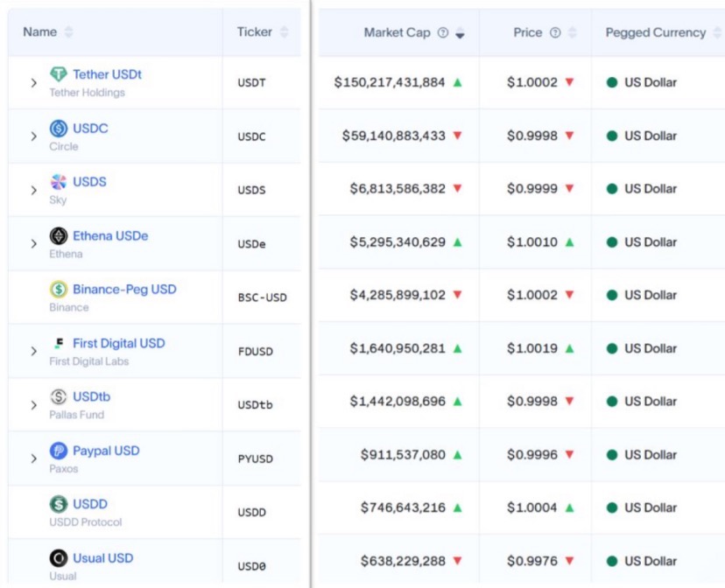725x588 pixels.
Task: Expand the USDtb row chevron
Action: point(34,405)
